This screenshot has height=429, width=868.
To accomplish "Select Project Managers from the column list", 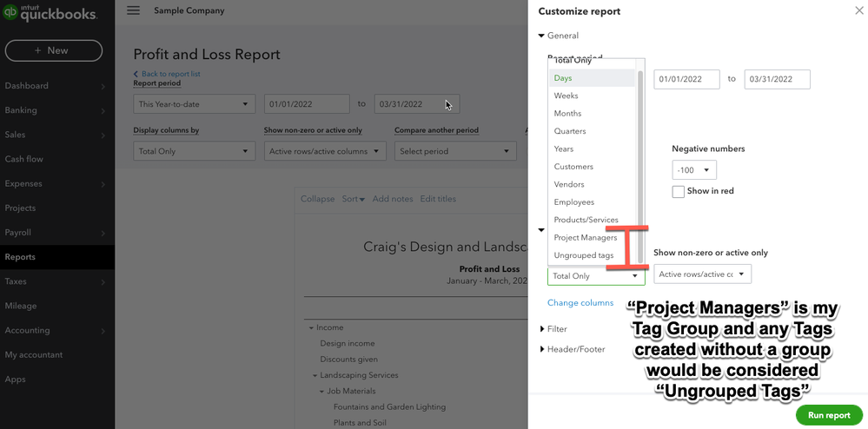I will click(586, 238).
